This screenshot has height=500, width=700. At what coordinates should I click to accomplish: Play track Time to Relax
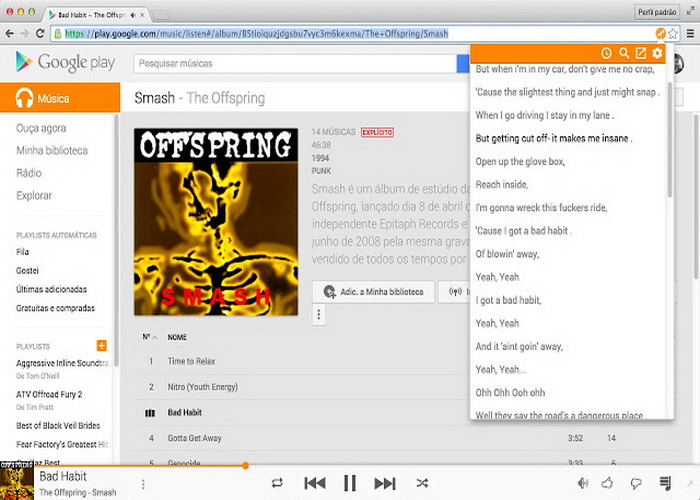click(191, 361)
